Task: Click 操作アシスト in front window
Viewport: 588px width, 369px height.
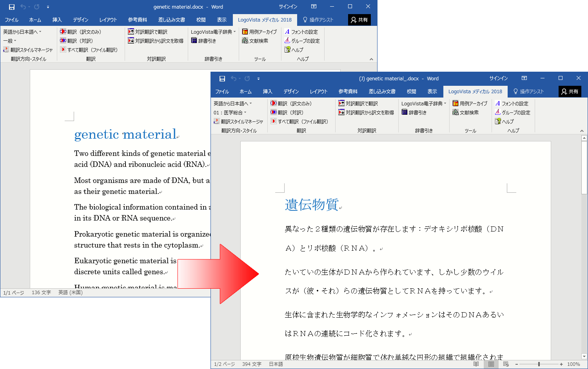Action: click(528, 91)
